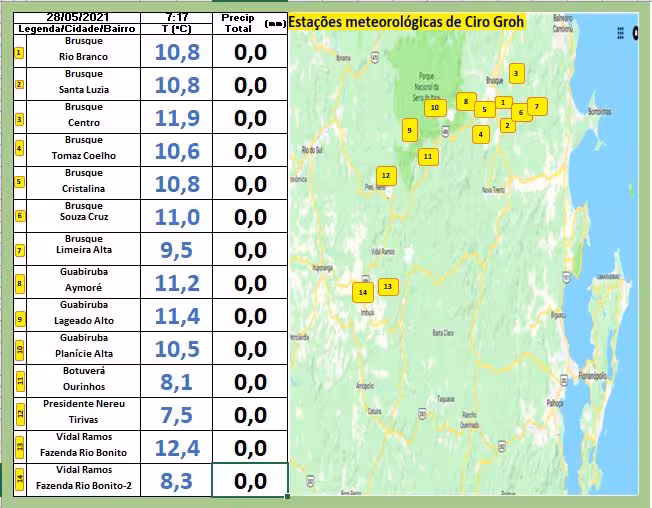
Task: Click legend icon 7 beside Limeira Alta row
Action: (x=19, y=249)
